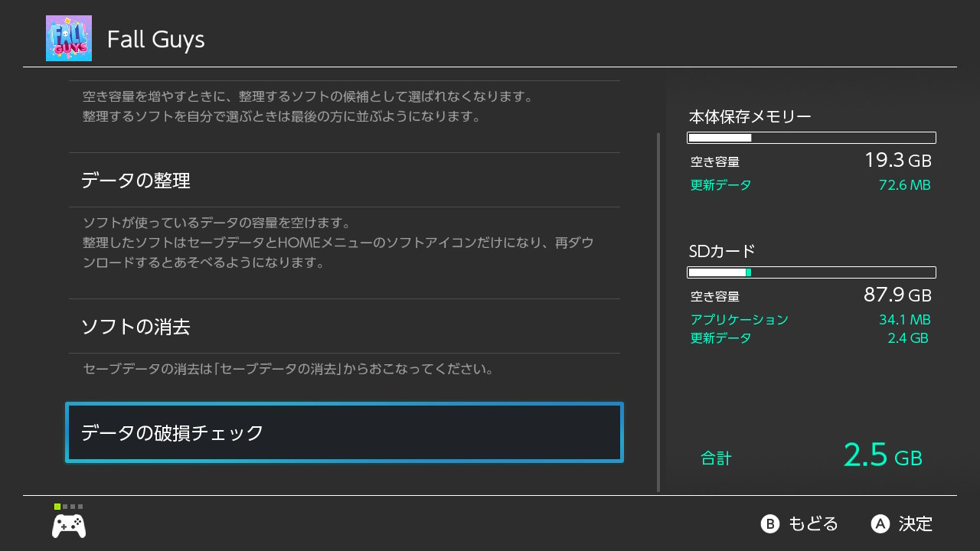Select ソフトの消去 option
This screenshot has width=980, height=551.
tap(345, 327)
